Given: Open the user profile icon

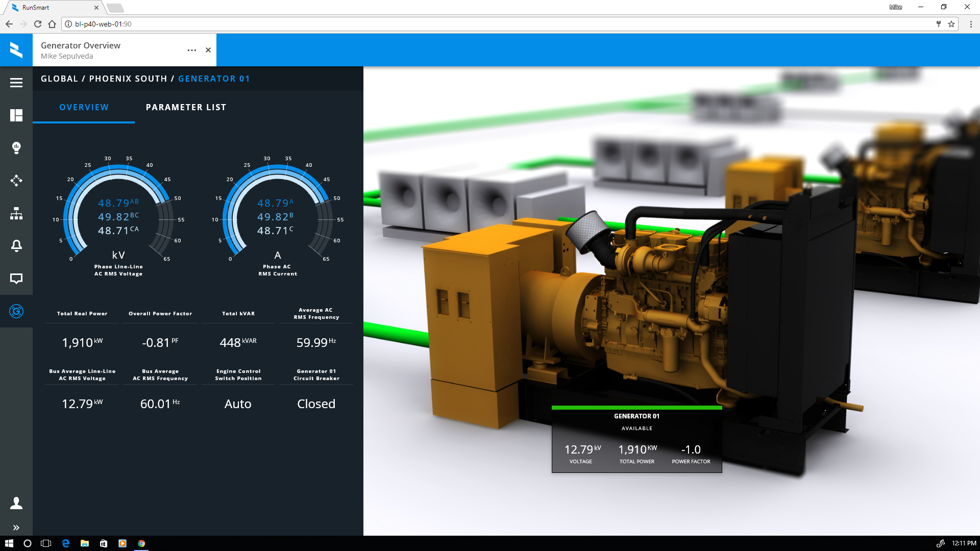Looking at the screenshot, I should (16, 503).
